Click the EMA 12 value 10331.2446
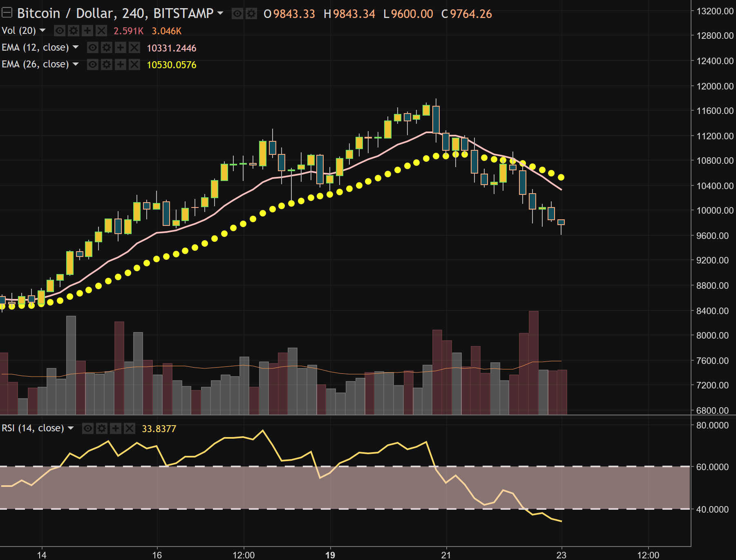Image resolution: width=736 pixels, height=560 pixels. coord(172,48)
